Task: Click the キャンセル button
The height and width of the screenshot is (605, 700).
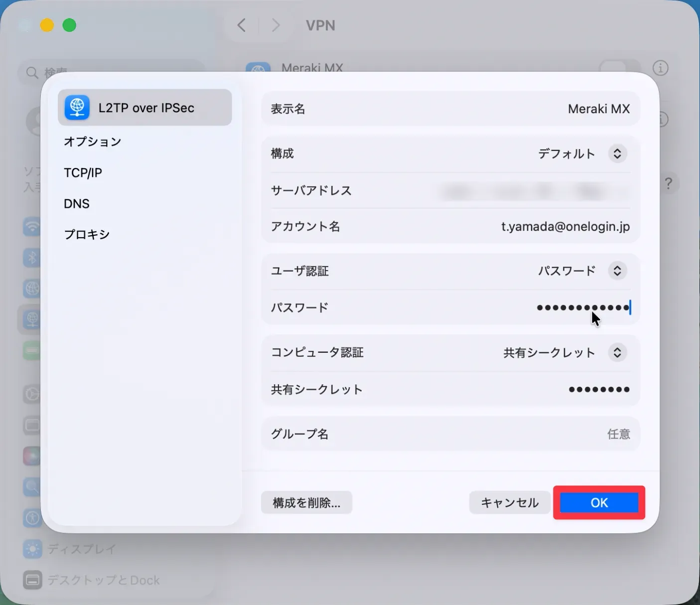Action: pyautogui.click(x=509, y=503)
